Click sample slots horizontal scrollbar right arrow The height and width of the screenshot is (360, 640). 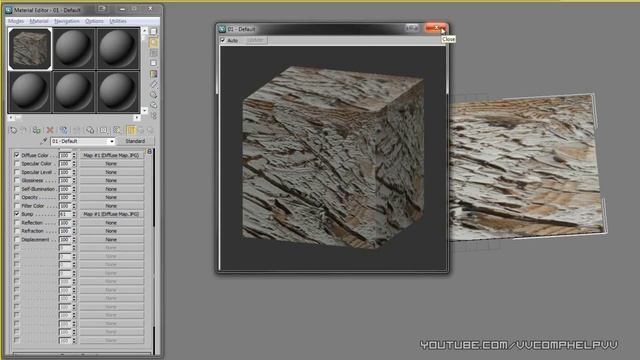tap(137, 118)
